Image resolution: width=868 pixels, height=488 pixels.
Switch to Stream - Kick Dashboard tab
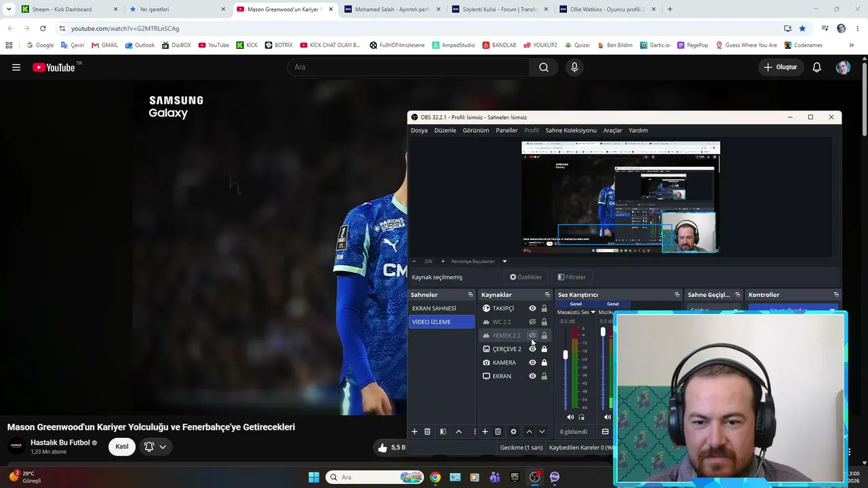coord(69,9)
